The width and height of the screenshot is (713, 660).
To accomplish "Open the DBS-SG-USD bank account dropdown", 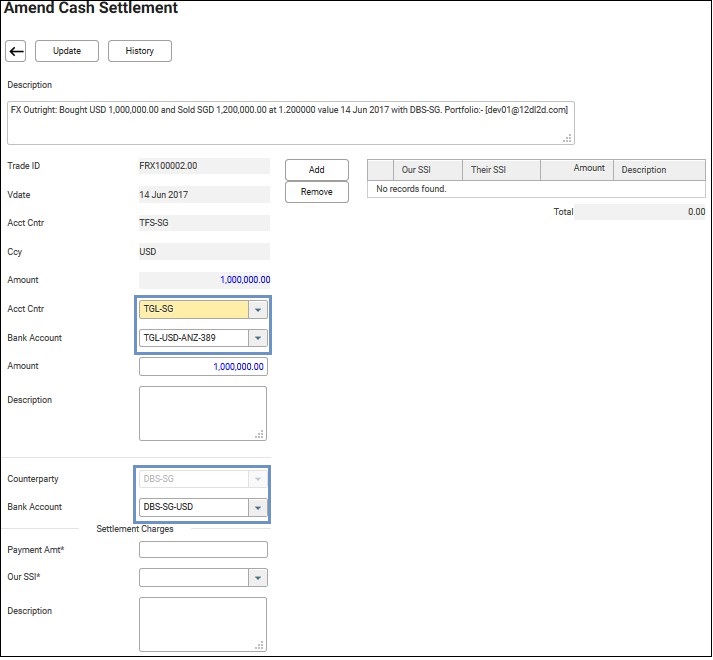I will tap(258, 507).
